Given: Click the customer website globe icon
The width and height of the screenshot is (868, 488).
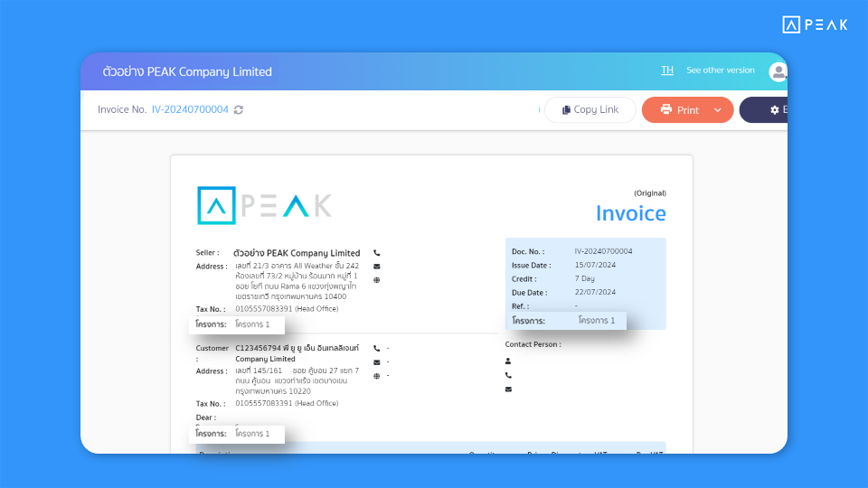Looking at the screenshot, I should 376,376.
